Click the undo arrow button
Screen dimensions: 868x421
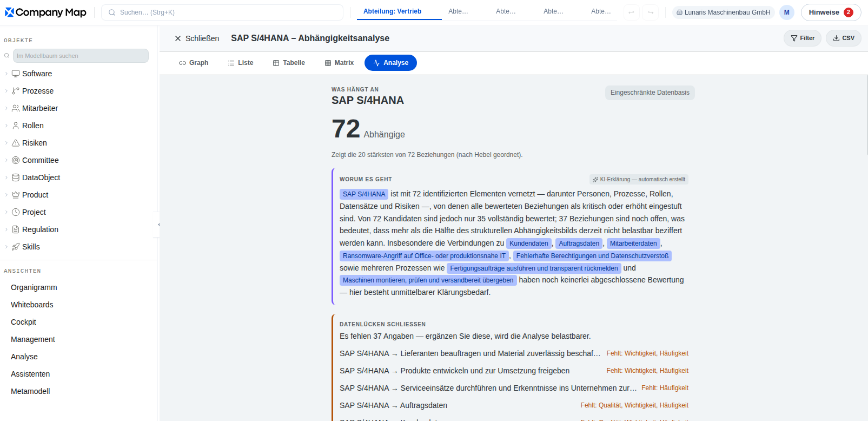(631, 12)
